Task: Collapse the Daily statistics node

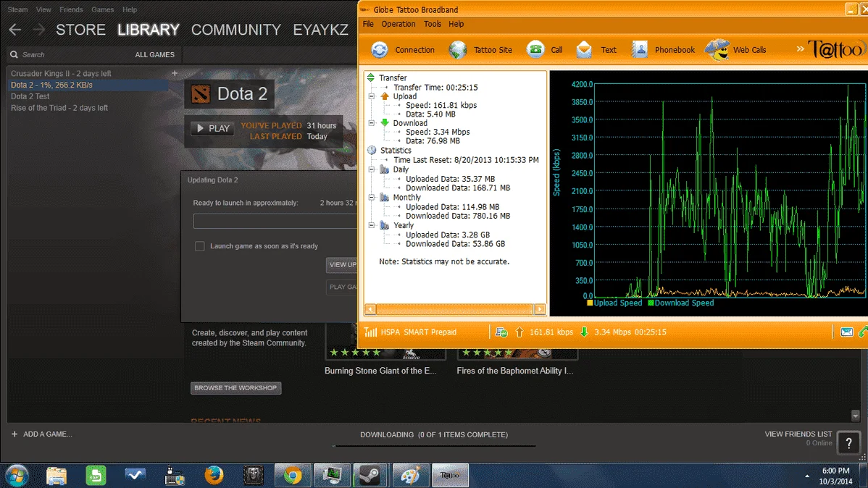Action: coord(372,169)
